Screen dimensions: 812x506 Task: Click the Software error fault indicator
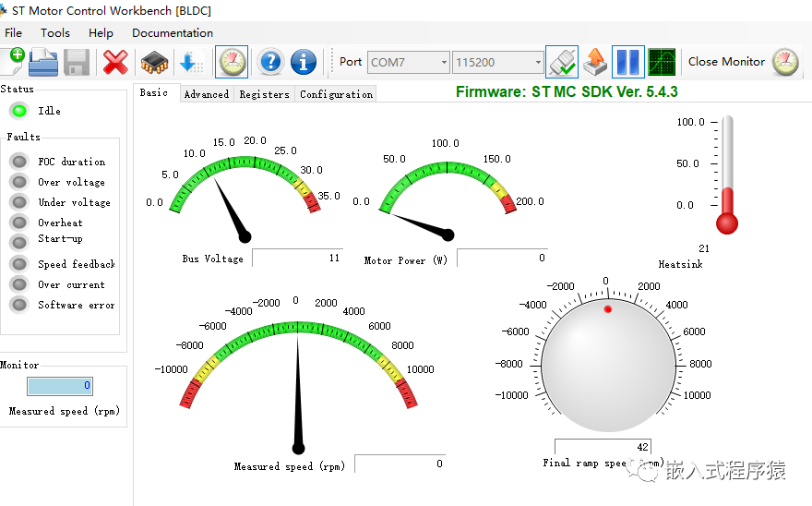pyautogui.click(x=19, y=305)
